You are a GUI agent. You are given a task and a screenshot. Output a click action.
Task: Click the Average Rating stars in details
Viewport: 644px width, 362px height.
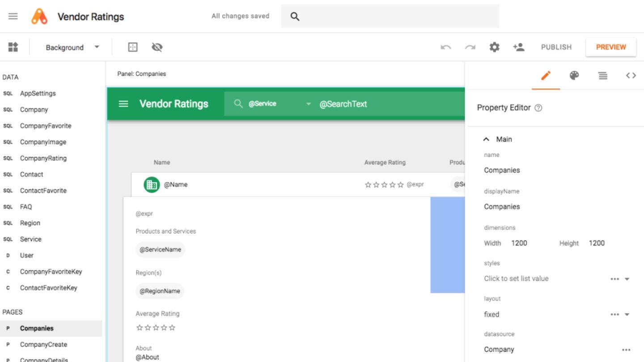(156, 328)
